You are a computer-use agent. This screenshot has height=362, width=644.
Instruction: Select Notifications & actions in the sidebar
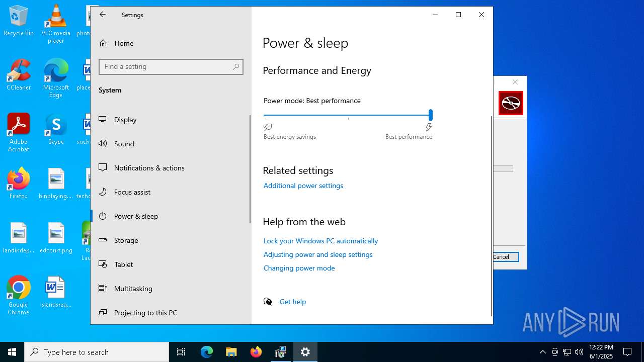tap(170, 168)
